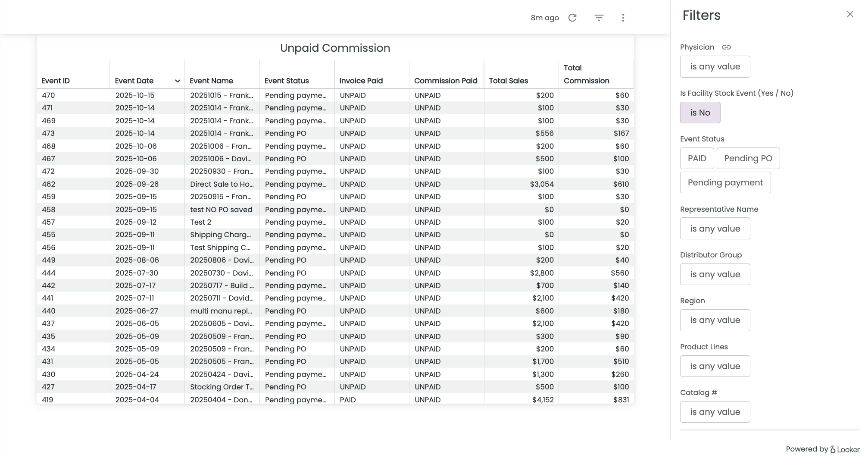The width and height of the screenshot is (868, 458).
Task: Close the Filters panel
Action: [x=849, y=14]
